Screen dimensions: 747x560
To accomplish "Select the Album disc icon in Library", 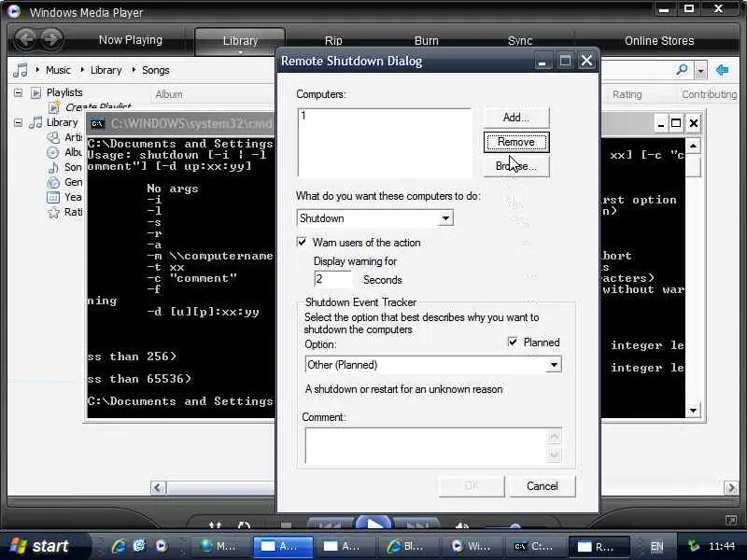I will tap(53, 152).
